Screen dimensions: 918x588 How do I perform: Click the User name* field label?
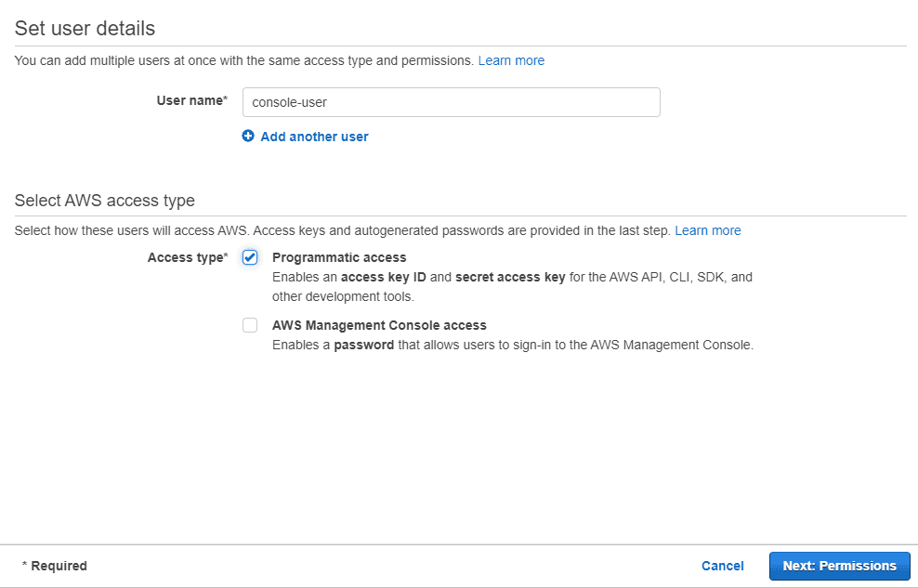pos(192,100)
